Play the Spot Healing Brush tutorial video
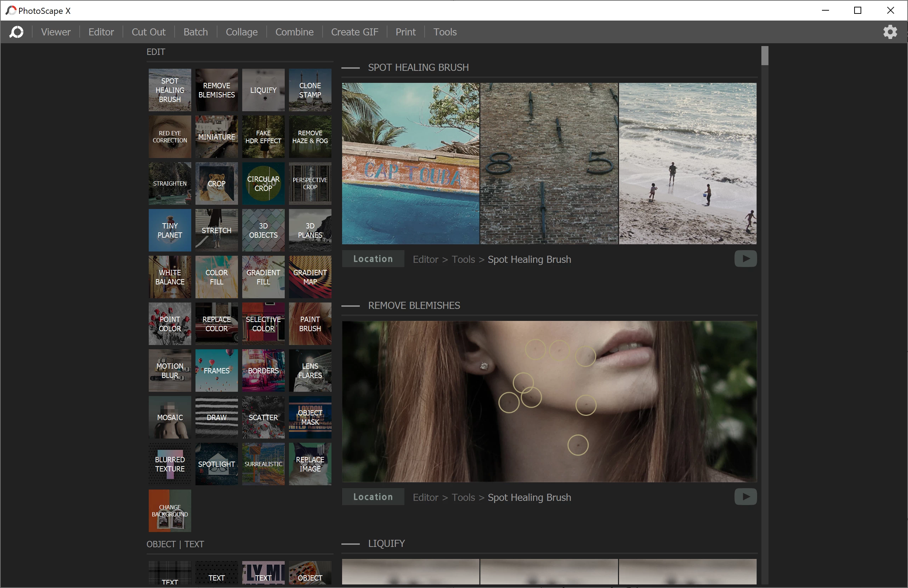Screen dimensions: 908x588 click(x=745, y=258)
